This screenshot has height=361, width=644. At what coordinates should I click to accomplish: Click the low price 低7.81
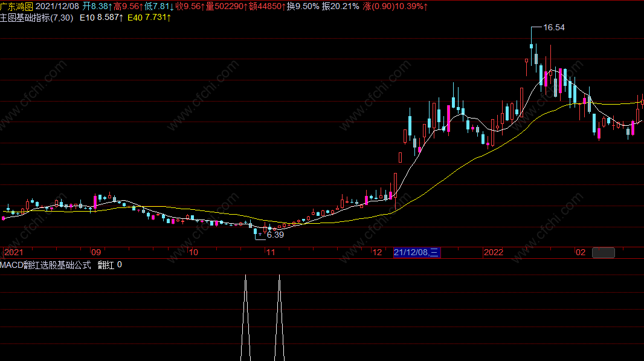pyautogui.click(x=159, y=6)
